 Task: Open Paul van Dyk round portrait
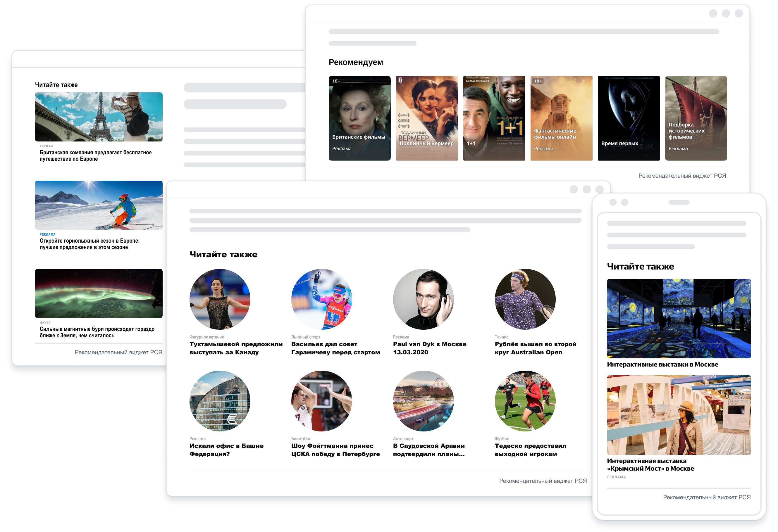coord(424,299)
